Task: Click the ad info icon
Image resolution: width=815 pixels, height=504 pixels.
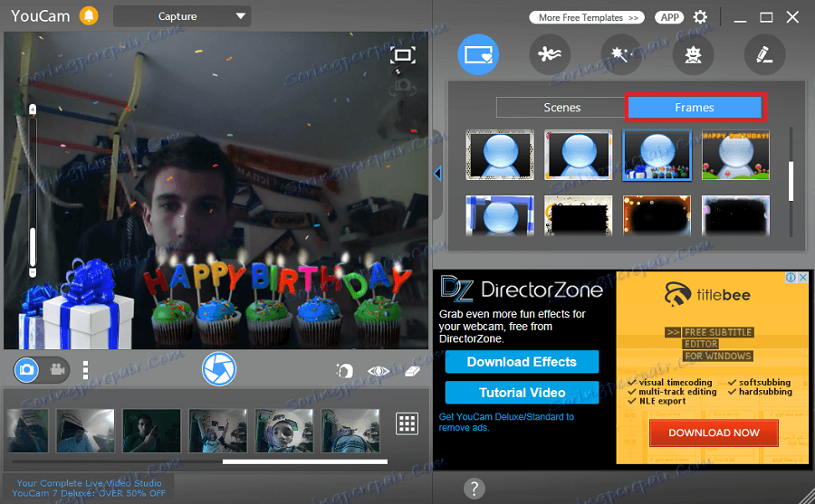Action: click(x=791, y=278)
